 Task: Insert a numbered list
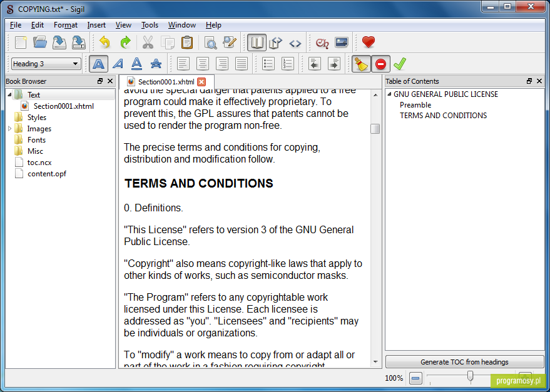(288, 64)
